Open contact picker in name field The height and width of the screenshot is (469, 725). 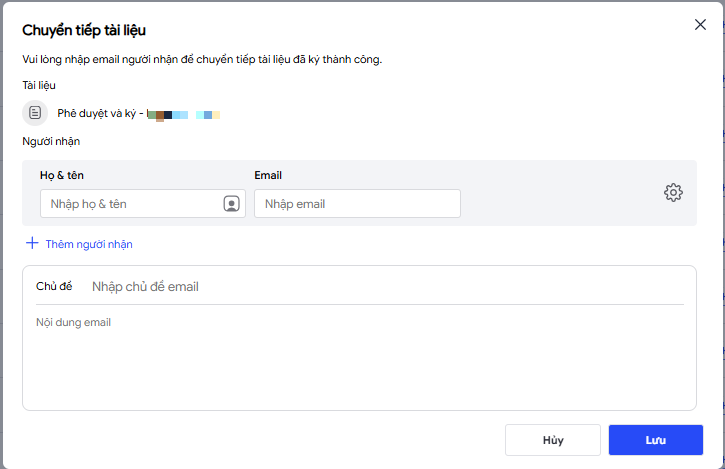pyautogui.click(x=231, y=204)
